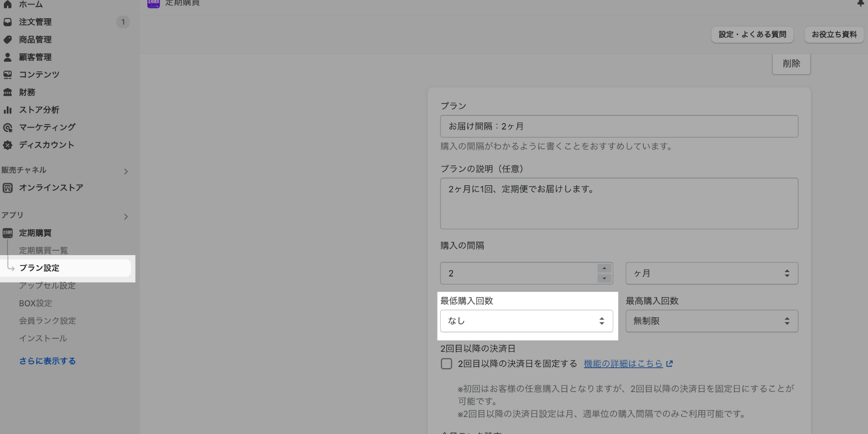Image resolution: width=868 pixels, height=434 pixels.
Task: Open the 最高購入回数 dropdown
Action: click(x=711, y=321)
